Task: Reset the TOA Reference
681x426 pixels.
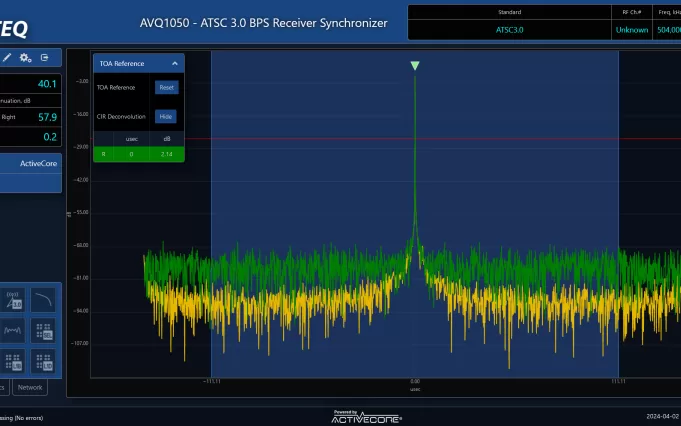Action: tap(166, 87)
